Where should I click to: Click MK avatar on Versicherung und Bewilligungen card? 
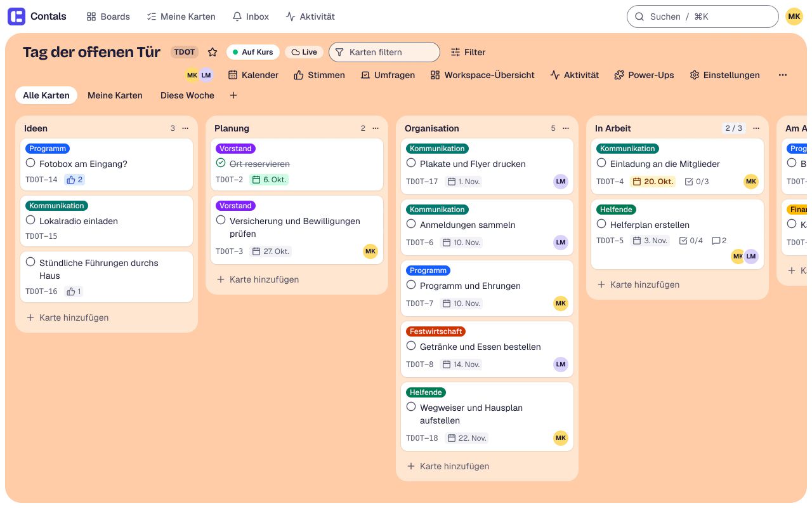(370, 251)
